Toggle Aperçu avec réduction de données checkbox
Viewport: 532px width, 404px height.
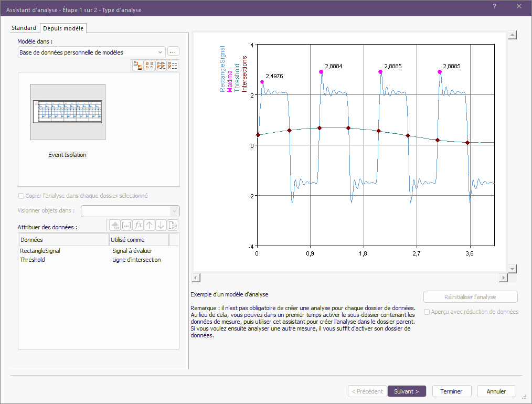(x=427, y=312)
